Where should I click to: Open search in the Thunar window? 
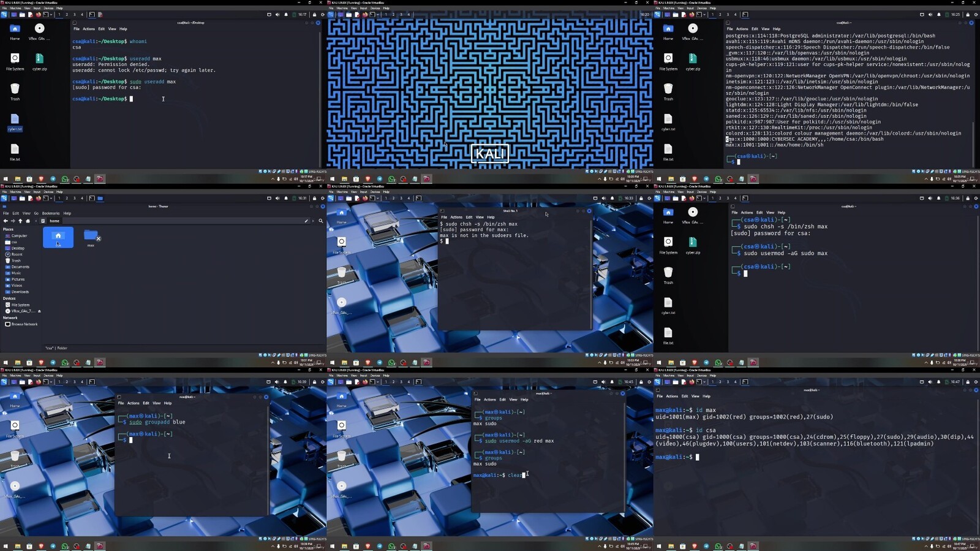(320, 221)
